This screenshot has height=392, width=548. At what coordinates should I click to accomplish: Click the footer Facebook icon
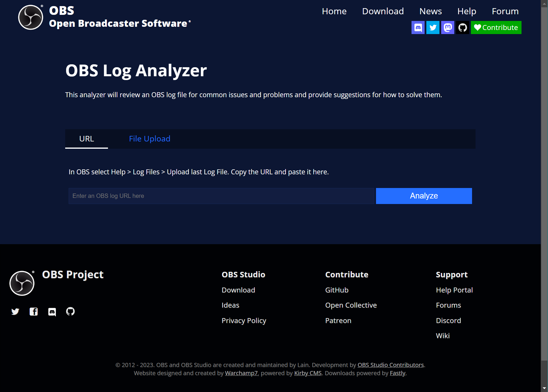point(34,312)
